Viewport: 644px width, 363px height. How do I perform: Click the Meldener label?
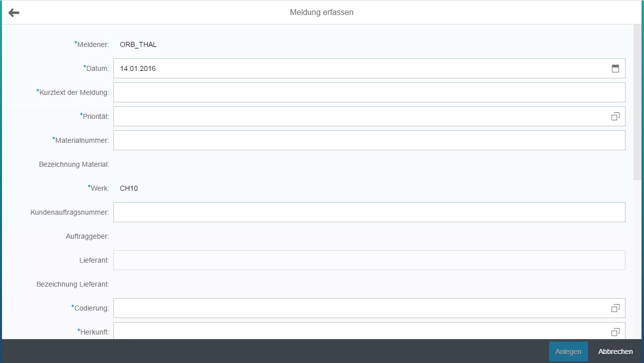click(92, 44)
